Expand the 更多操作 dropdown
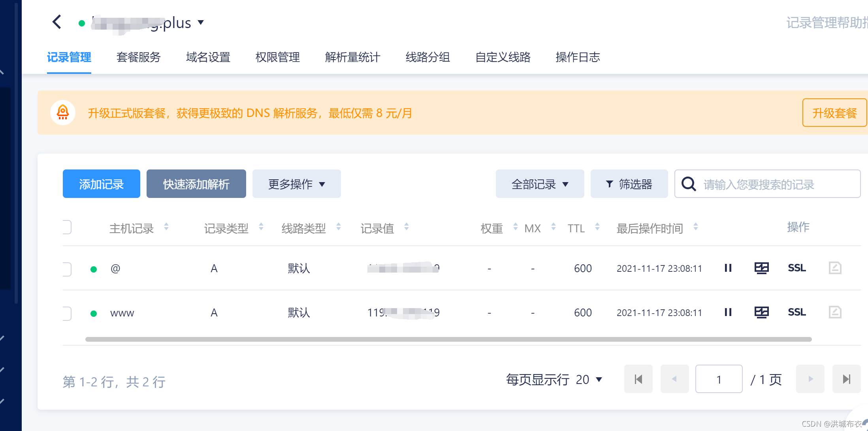 (296, 184)
